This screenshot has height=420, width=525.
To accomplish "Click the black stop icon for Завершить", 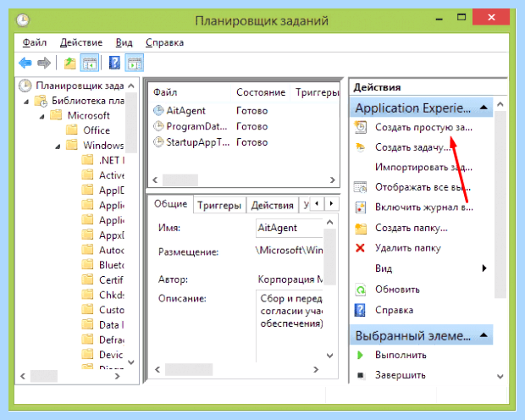I will 360,375.
